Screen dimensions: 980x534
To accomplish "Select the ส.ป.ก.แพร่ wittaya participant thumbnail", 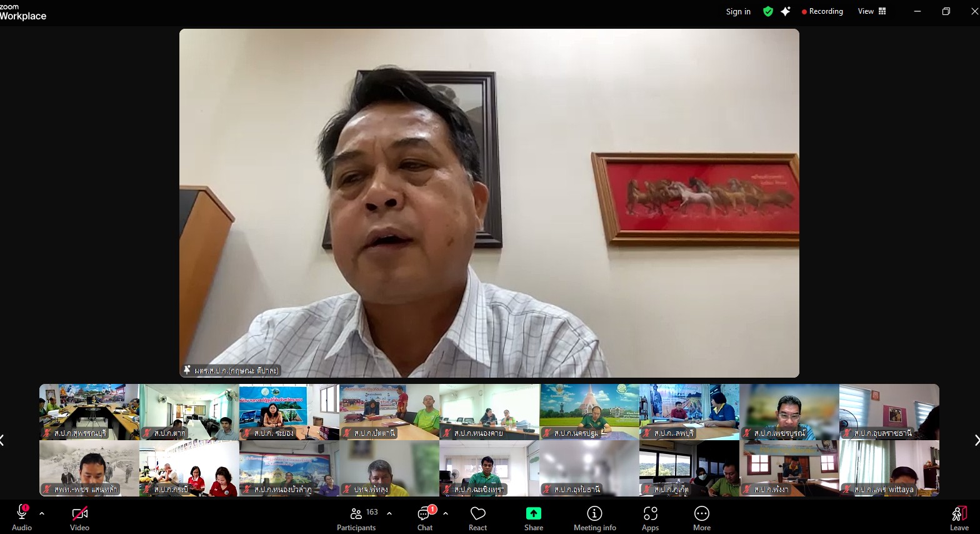I will pos(889,468).
